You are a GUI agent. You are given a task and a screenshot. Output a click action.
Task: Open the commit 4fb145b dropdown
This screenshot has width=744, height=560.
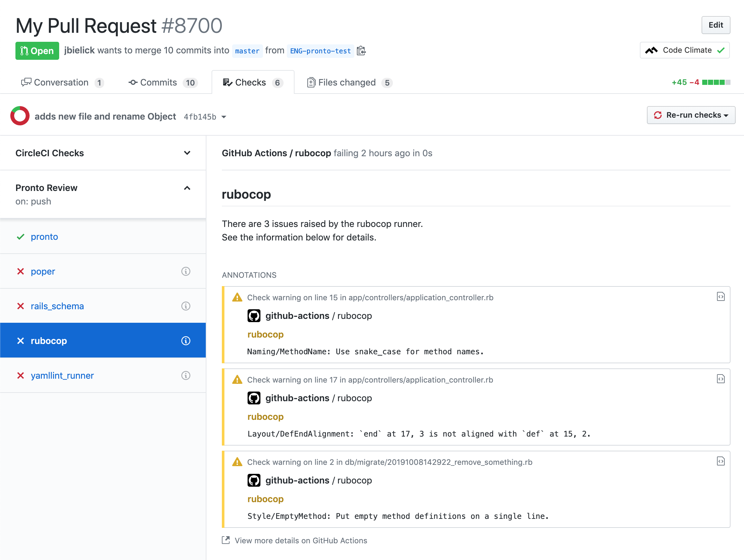pyautogui.click(x=205, y=117)
